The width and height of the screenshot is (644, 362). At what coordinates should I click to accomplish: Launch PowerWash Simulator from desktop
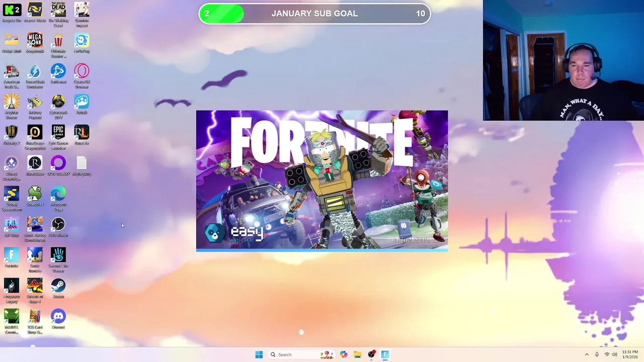click(35, 76)
